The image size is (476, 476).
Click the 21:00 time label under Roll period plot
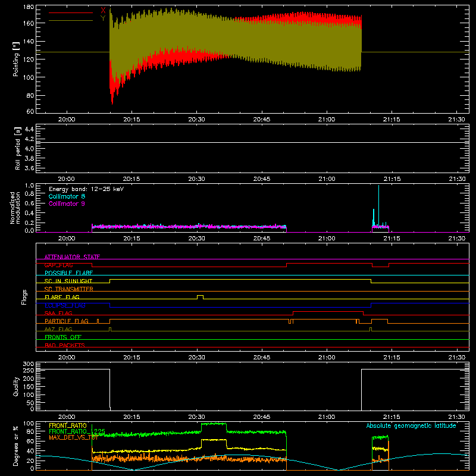coord(327,179)
